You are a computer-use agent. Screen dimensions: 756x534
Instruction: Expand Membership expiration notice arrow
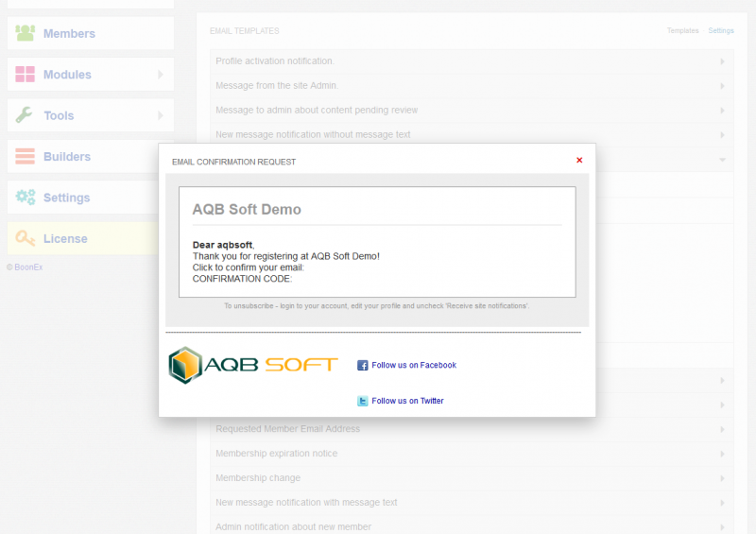click(722, 454)
